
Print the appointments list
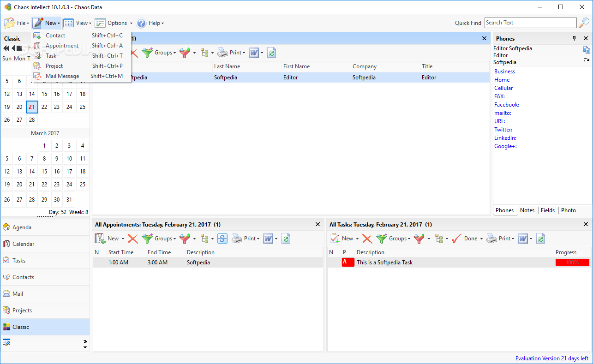246,239
